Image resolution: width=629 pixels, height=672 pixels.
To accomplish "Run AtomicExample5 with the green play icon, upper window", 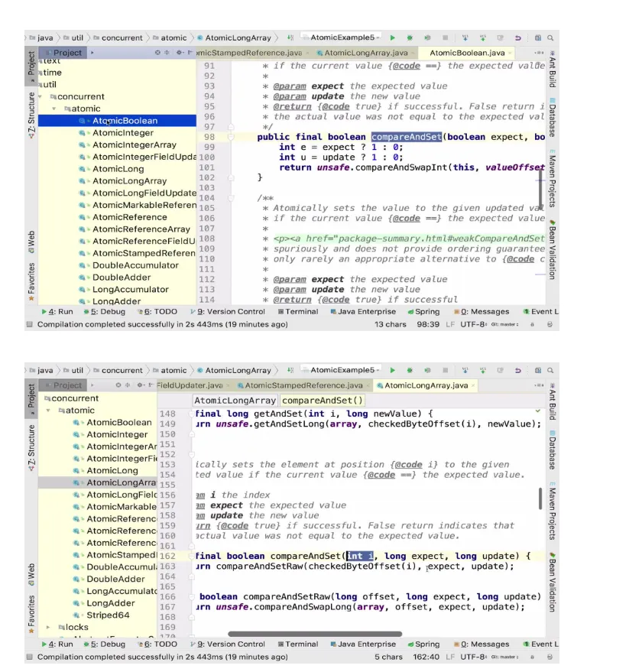I will (393, 37).
